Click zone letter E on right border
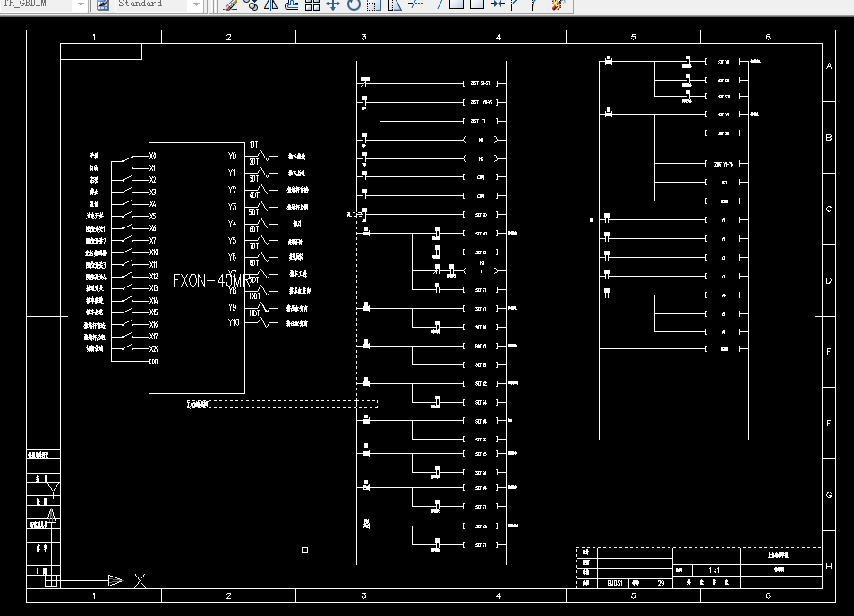854x616 pixels. click(x=829, y=353)
